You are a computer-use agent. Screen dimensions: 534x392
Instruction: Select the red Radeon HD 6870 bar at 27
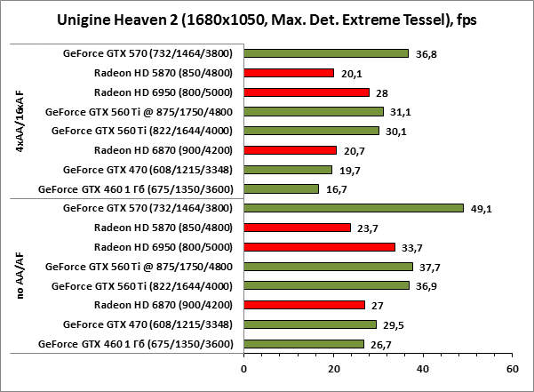click(304, 305)
